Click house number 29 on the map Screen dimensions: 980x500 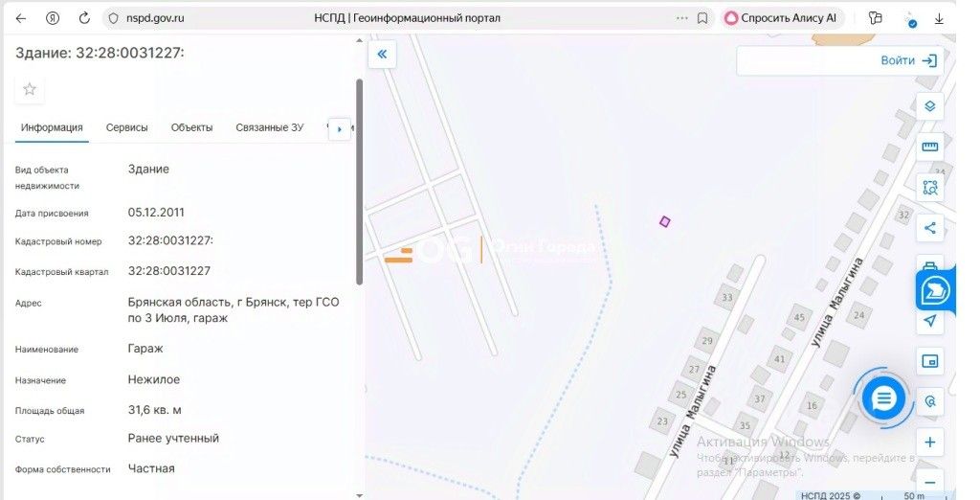click(707, 341)
